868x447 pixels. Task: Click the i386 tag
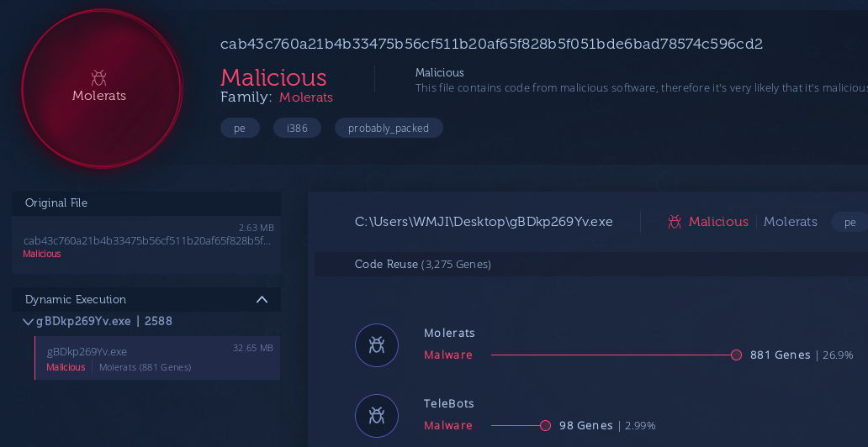(x=297, y=129)
